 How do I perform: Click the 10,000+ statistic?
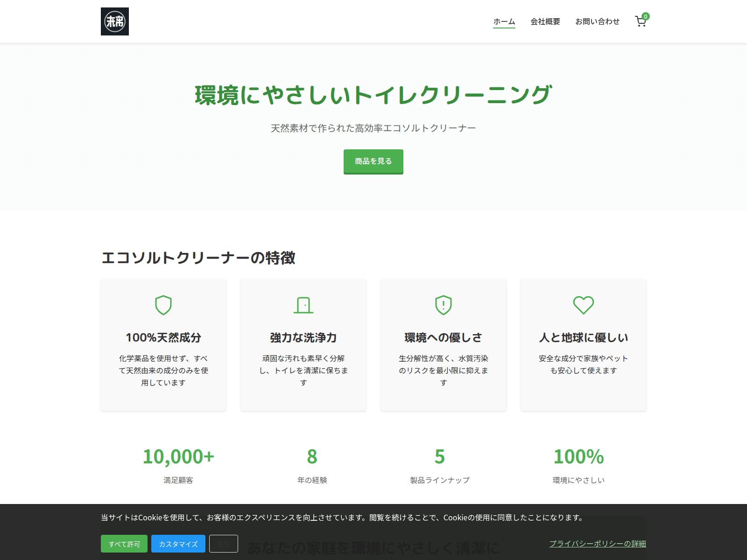[178, 456]
